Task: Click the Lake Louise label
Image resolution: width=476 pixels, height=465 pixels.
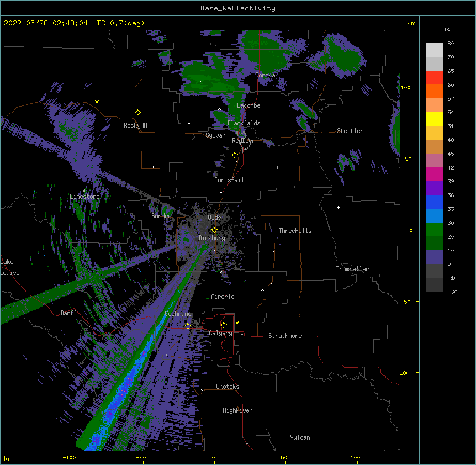Action: click(x=10, y=267)
